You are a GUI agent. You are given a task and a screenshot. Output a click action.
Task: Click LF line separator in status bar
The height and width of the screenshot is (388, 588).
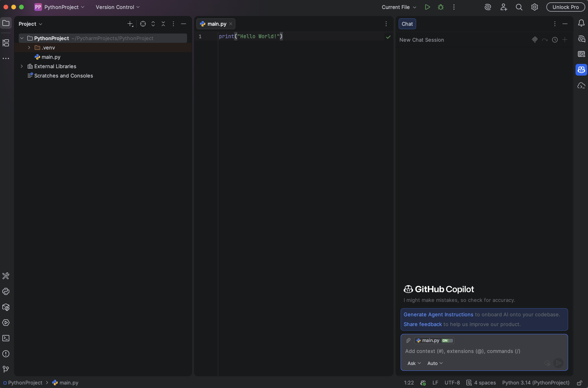click(x=435, y=383)
